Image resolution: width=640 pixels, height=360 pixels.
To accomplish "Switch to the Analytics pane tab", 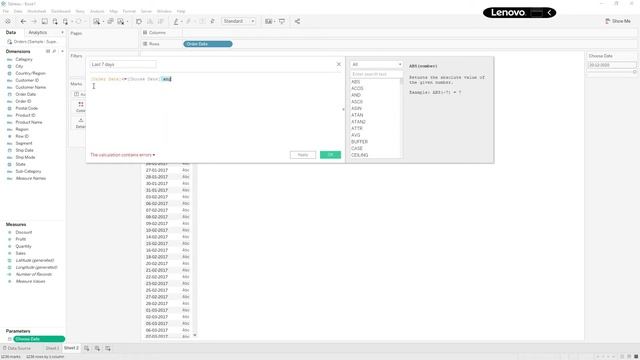I will (x=38, y=32).
